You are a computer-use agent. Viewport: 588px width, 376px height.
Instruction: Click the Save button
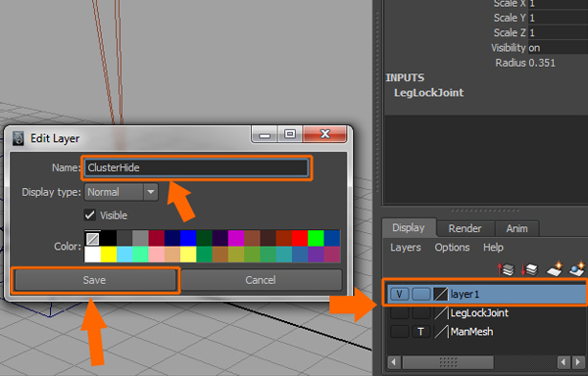click(95, 280)
